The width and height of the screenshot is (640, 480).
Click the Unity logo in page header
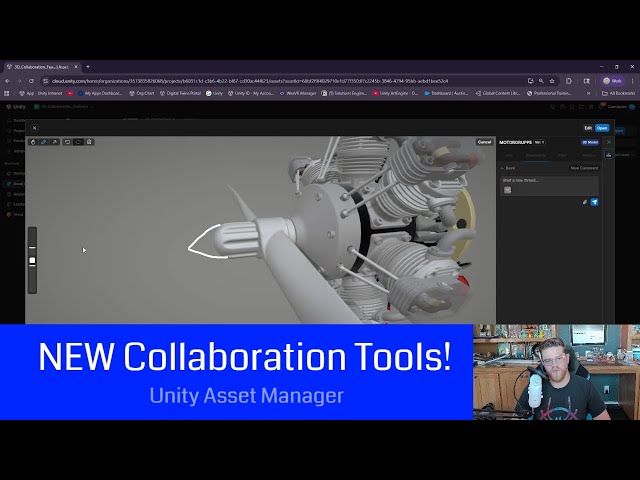[16, 107]
